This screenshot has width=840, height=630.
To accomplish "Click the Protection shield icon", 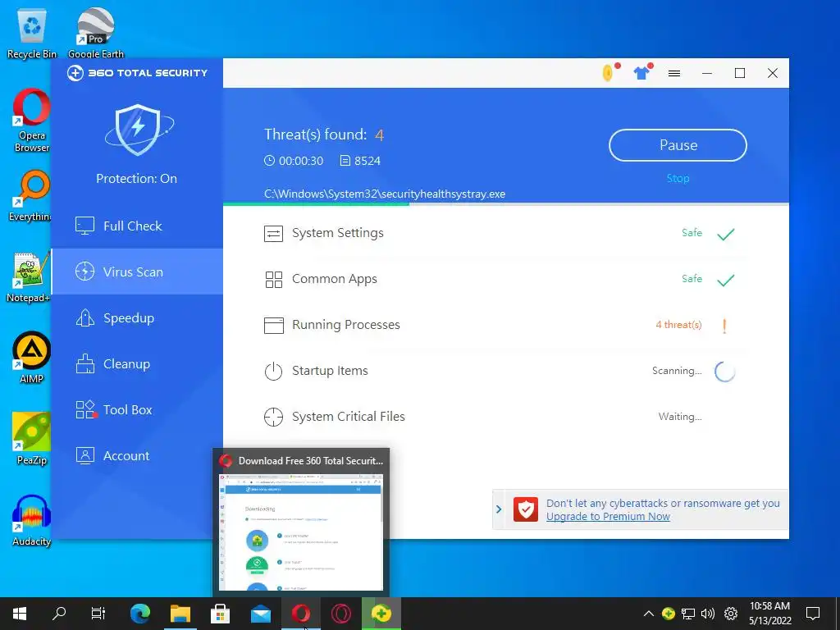I will (x=138, y=130).
